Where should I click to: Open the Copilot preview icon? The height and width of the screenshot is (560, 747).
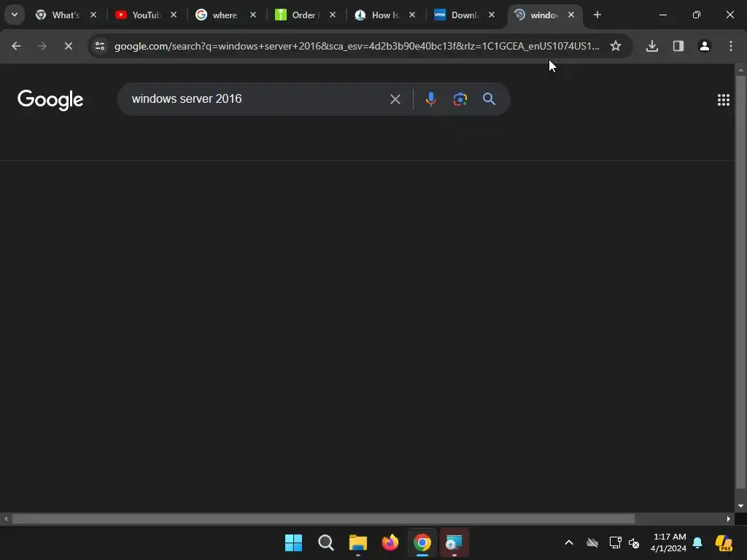pos(724,542)
